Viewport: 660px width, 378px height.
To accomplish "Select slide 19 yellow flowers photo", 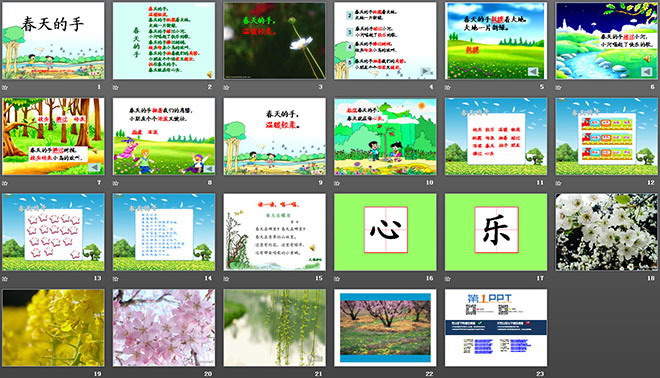I will [53, 327].
